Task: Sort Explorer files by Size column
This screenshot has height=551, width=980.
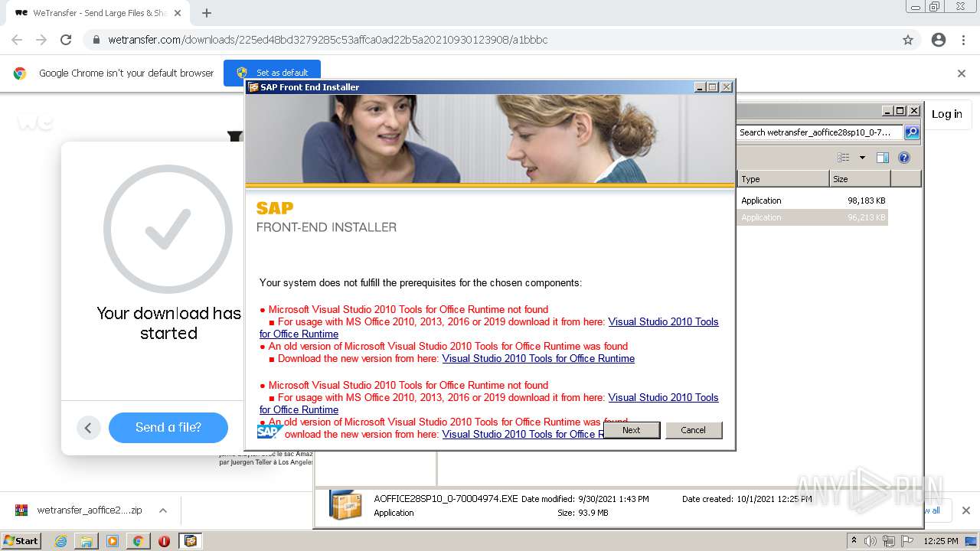Action: pyautogui.click(x=860, y=179)
